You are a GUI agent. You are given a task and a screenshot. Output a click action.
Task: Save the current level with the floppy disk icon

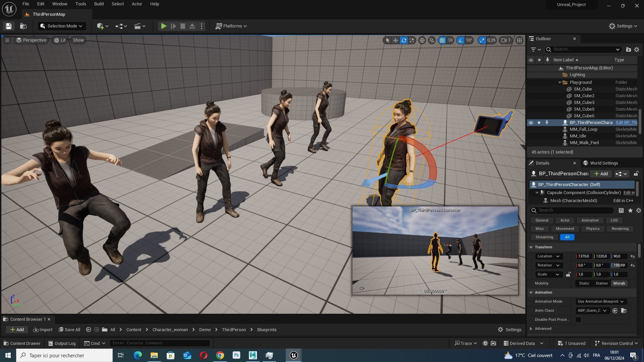coord(9,26)
